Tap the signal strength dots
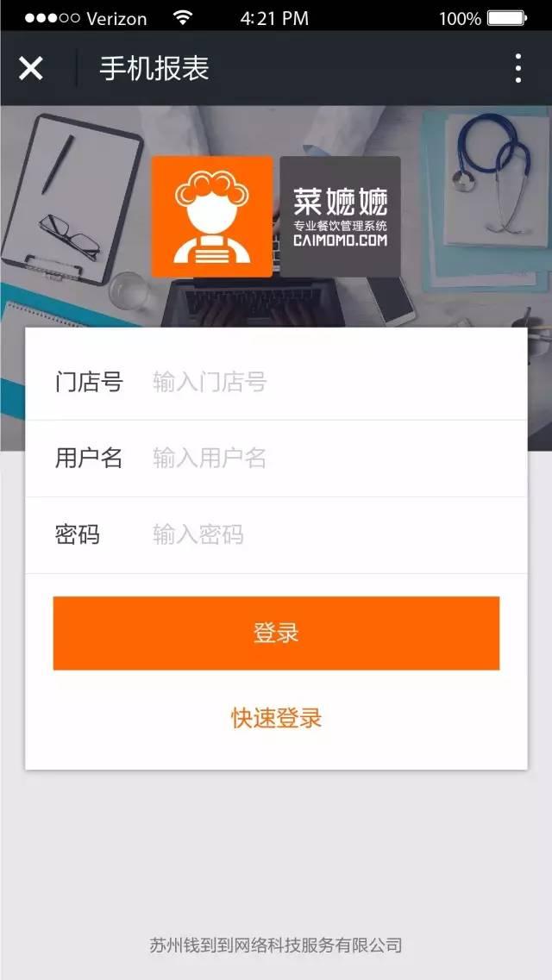552x980 pixels. (x=53, y=18)
